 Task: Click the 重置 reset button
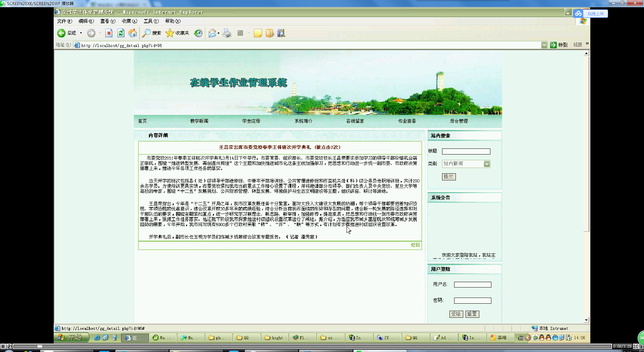472,314
